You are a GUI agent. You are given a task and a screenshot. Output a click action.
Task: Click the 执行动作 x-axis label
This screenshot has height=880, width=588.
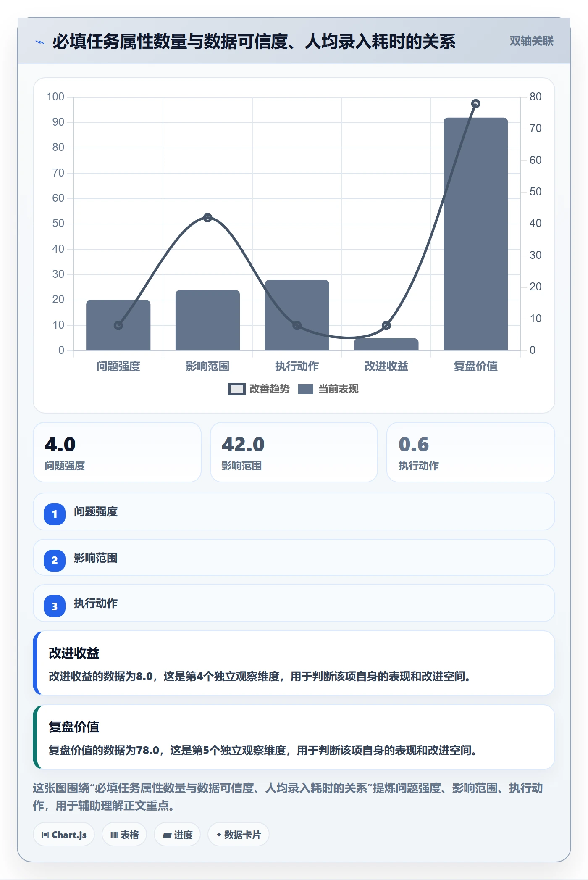point(297,366)
